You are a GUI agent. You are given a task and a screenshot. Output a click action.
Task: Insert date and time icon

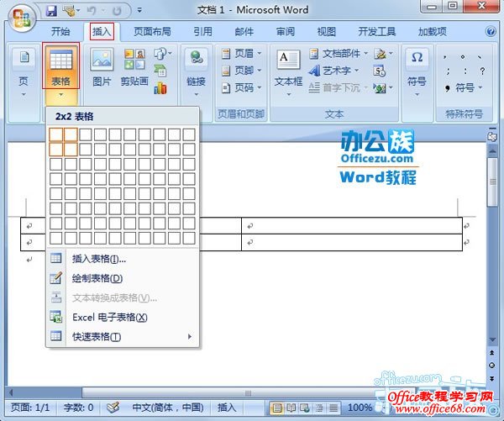click(380, 71)
